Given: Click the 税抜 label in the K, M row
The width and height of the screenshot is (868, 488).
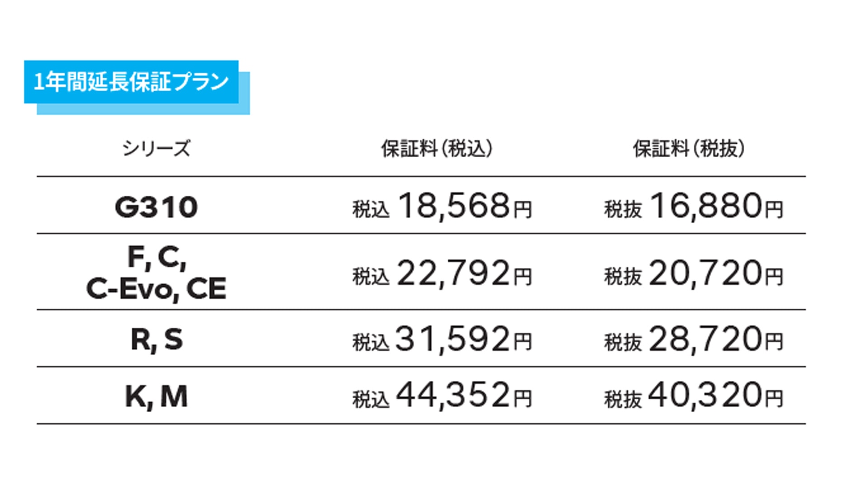Looking at the screenshot, I should pyautogui.click(x=623, y=399).
